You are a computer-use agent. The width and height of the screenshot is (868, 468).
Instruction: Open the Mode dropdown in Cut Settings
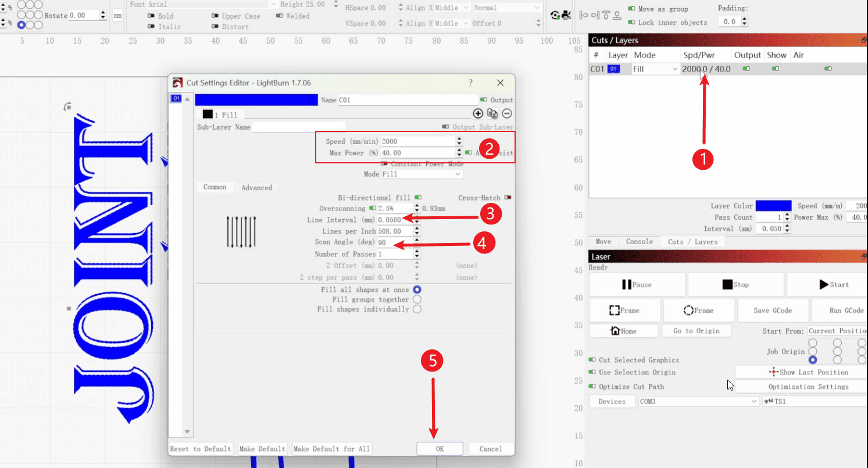(x=422, y=174)
